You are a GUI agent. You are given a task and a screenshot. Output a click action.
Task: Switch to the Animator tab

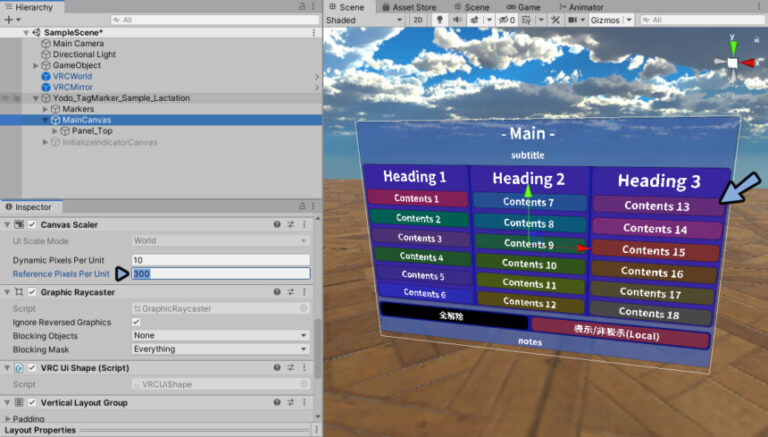[581, 7]
